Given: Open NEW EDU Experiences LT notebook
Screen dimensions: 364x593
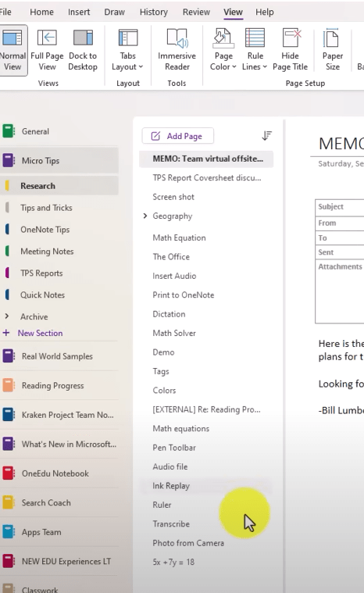Looking at the screenshot, I should pyautogui.click(x=59, y=561).
